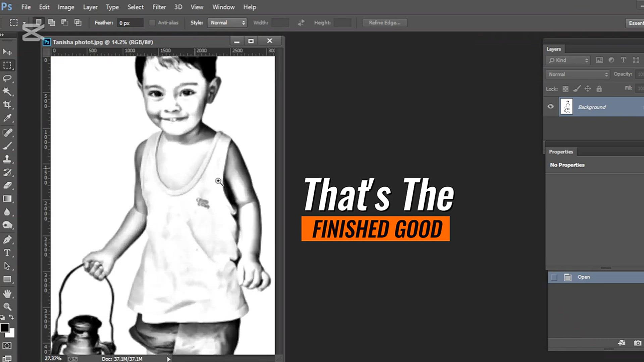Click the background color swatch
This screenshot has height=362, width=644.
pyautogui.click(x=11, y=334)
